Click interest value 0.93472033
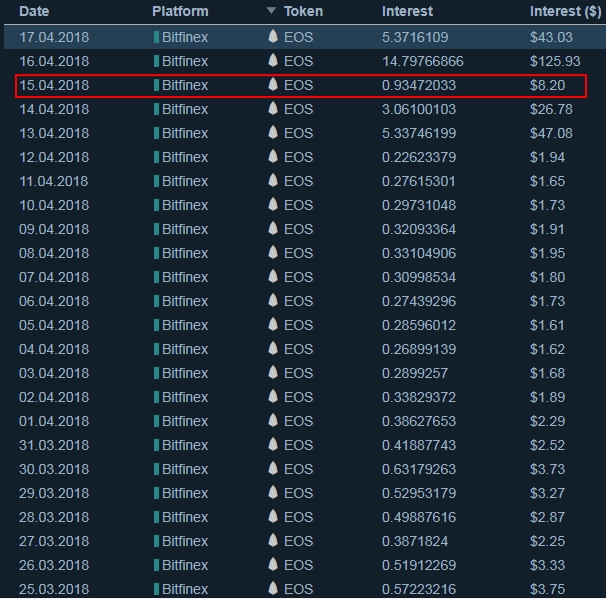Image resolution: width=606 pixels, height=599 pixels. 419,85
